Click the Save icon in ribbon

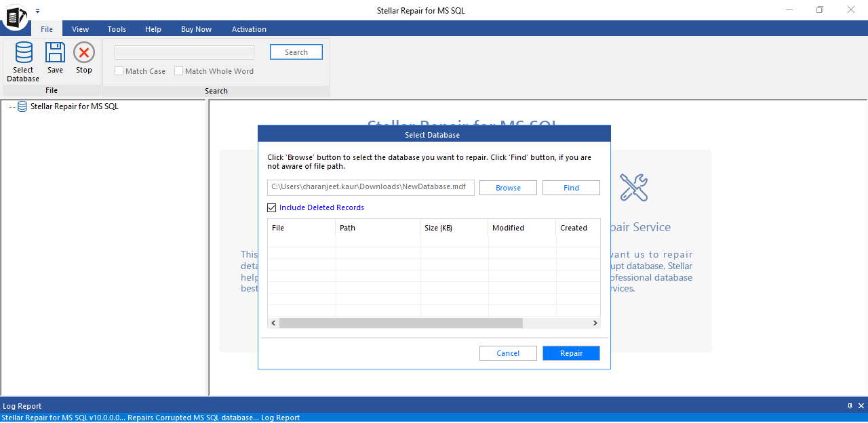(x=55, y=53)
